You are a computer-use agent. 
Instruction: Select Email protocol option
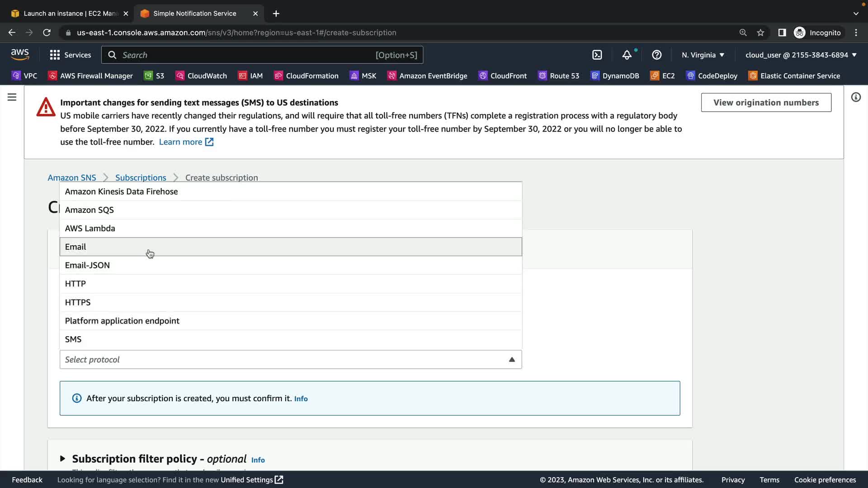[x=290, y=247]
